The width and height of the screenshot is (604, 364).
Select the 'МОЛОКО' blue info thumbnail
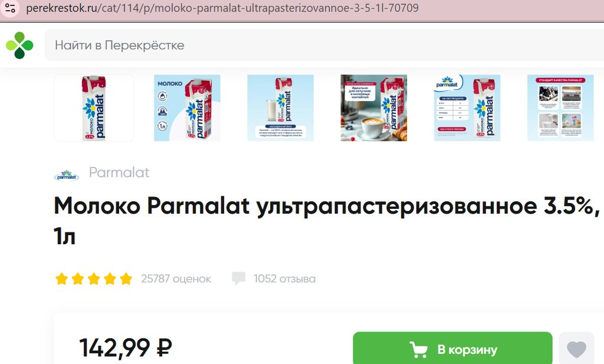click(187, 108)
